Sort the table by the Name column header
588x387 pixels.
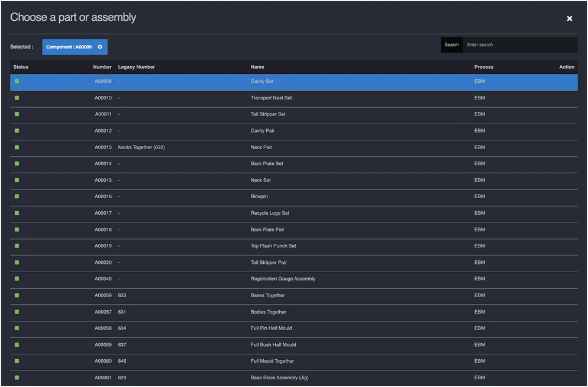point(259,67)
